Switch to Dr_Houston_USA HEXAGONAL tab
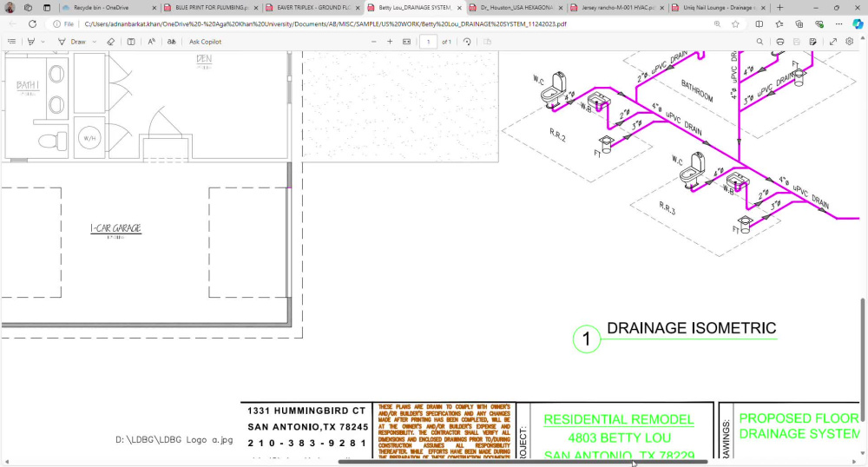The height and width of the screenshot is (467, 868). pyautogui.click(x=516, y=8)
